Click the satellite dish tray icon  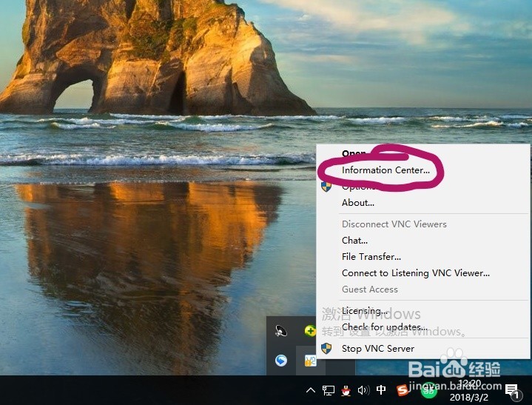click(x=281, y=331)
